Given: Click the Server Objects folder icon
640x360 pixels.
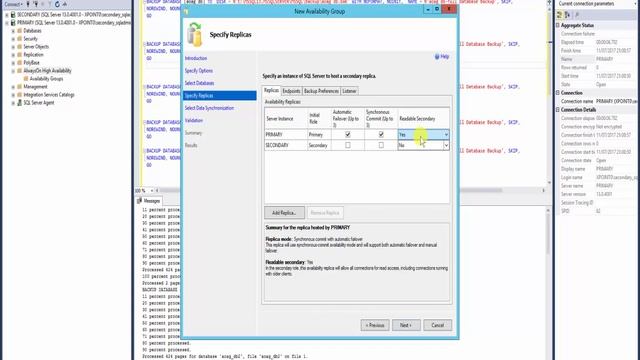Looking at the screenshot, I should (20, 47).
